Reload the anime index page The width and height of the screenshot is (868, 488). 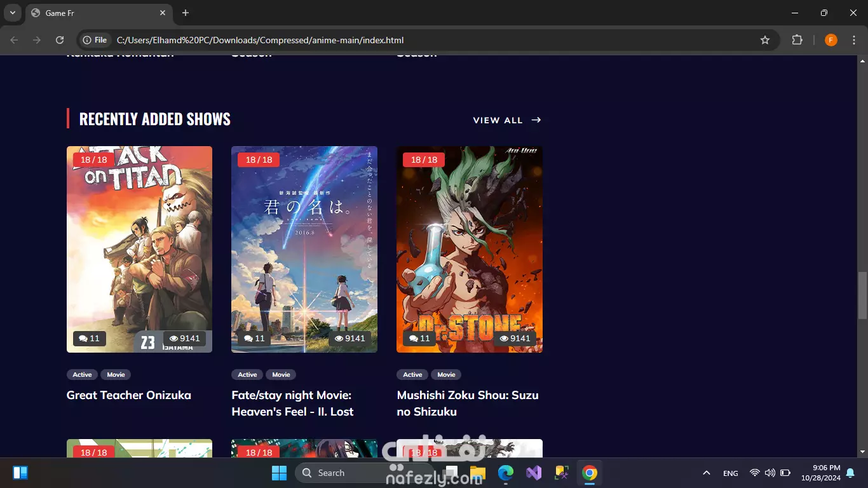pyautogui.click(x=60, y=40)
